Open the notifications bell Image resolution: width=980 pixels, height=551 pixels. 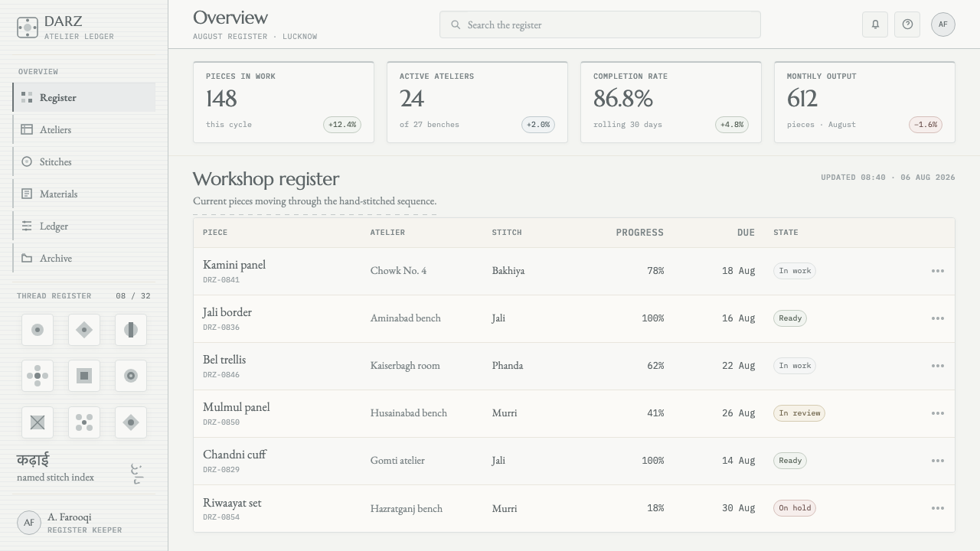tap(875, 24)
